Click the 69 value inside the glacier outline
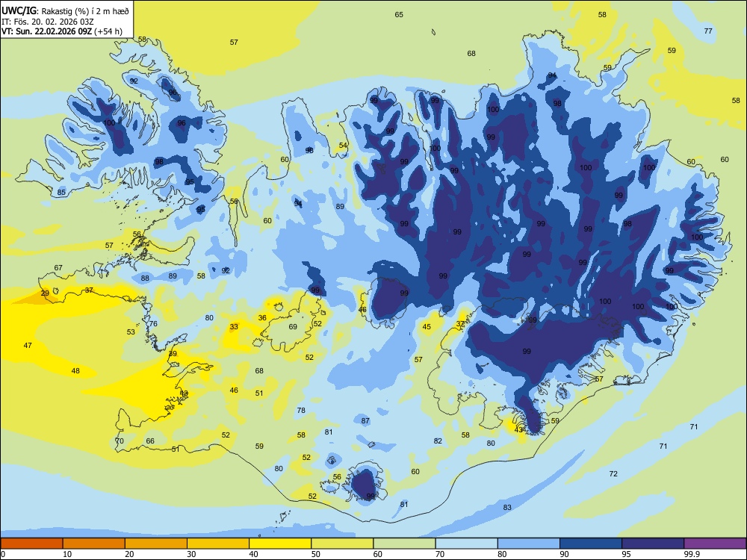The width and height of the screenshot is (747, 560). pos(293,327)
